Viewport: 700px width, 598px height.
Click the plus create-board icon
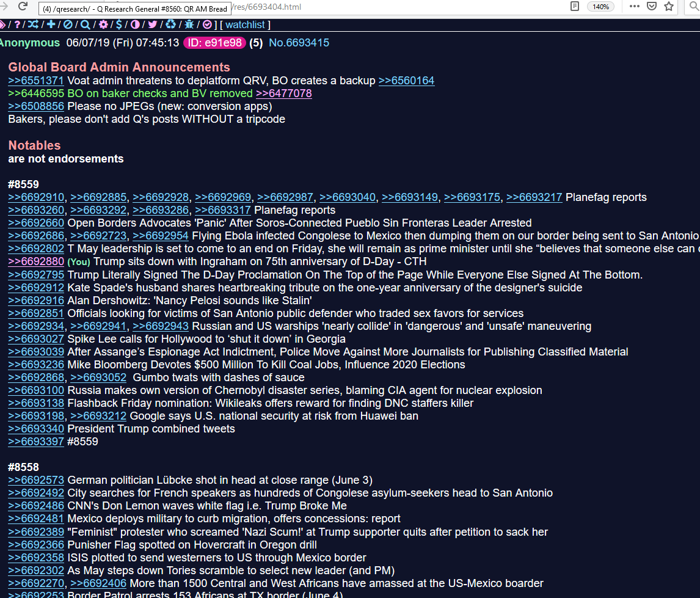(x=51, y=24)
